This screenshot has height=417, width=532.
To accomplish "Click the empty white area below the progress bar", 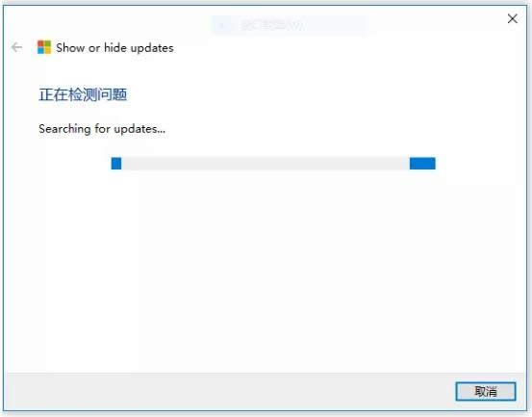I will tap(265, 272).
